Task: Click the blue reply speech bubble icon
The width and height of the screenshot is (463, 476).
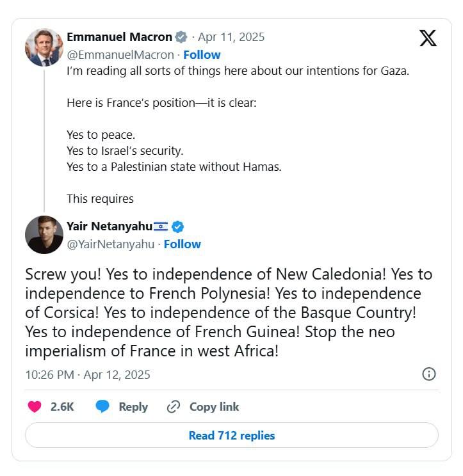Action: click(x=102, y=407)
